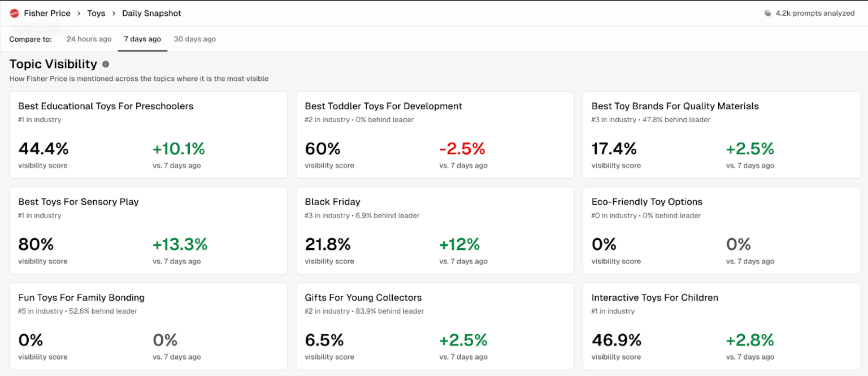Click the chevron after Fisher Price breadcrumb
Image resolution: width=868 pixels, height=376 pixels.
pyautogui.click(x=79, y=13)
